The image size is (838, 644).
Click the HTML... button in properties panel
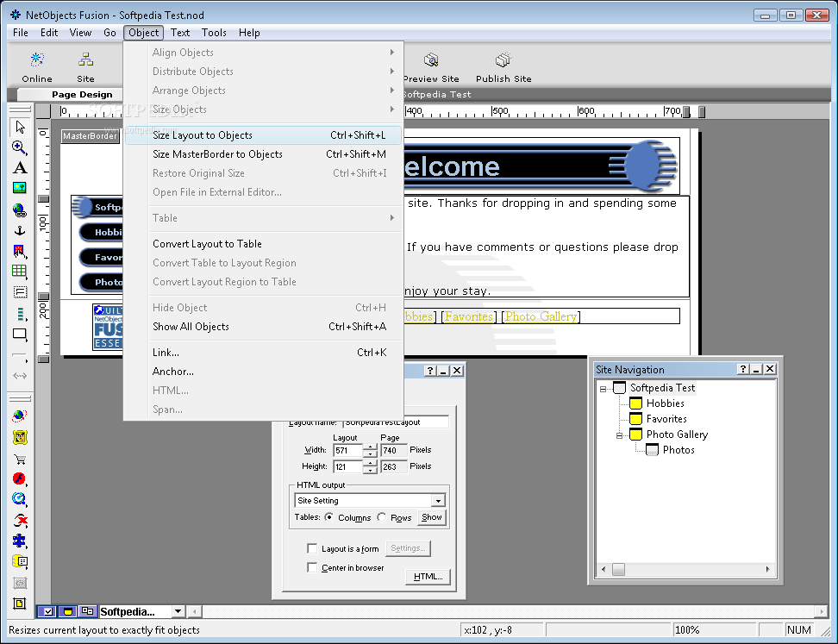428,577
